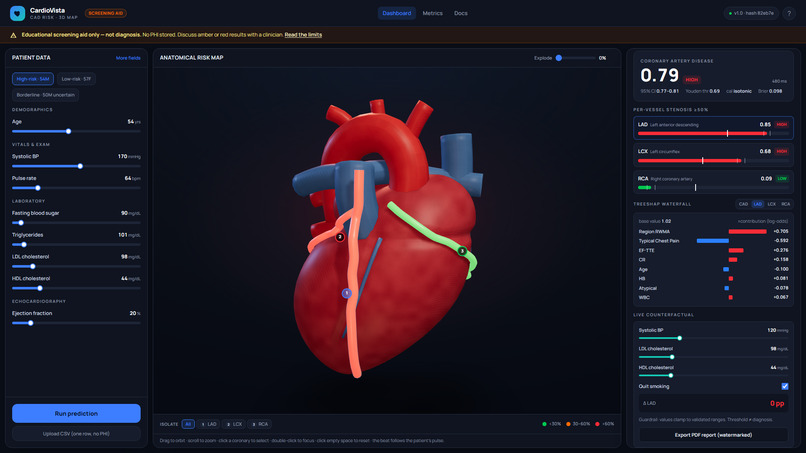Isolate the LAD vessel

(x=209, y=424)
